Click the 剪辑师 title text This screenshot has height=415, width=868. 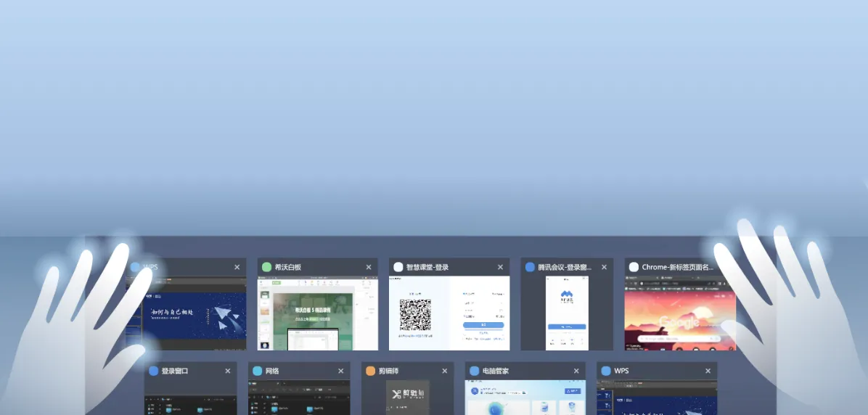coord(388,371)
